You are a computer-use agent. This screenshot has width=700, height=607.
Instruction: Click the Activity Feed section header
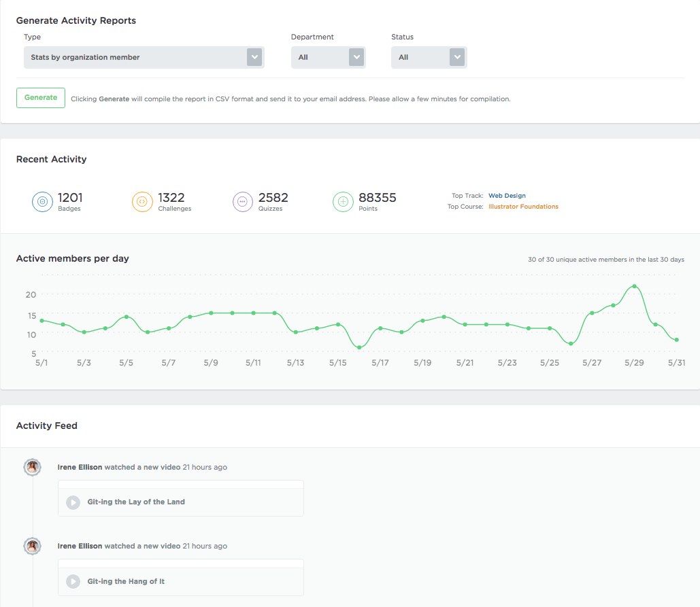point(47,426)
